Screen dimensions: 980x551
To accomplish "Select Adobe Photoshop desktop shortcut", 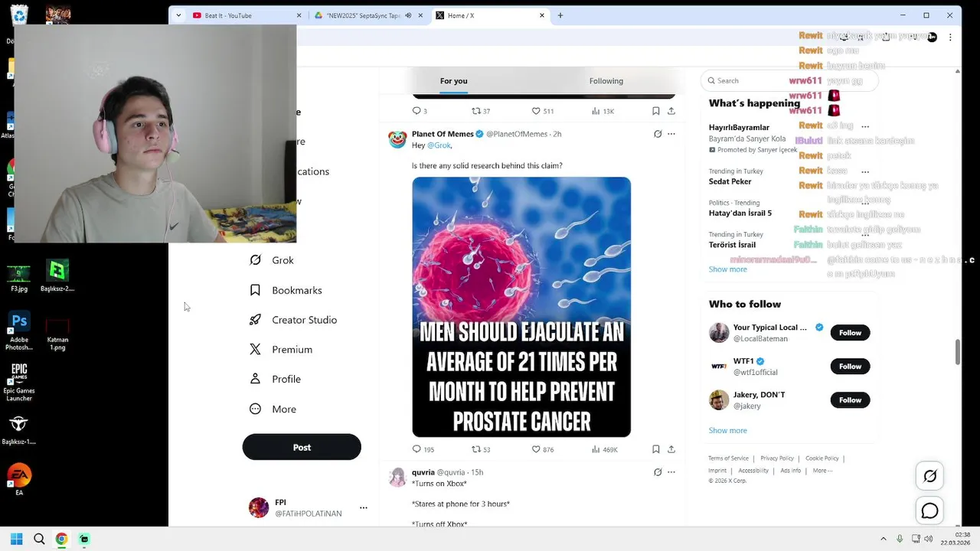I will click(19, 331).
